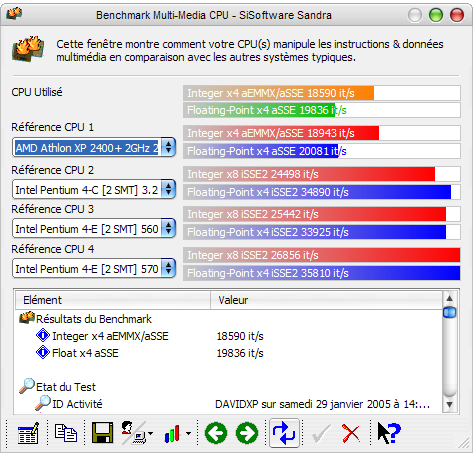Screen dimensions: 473x453
Task: Click the Référence CPU 2 label
Action: 53,170
